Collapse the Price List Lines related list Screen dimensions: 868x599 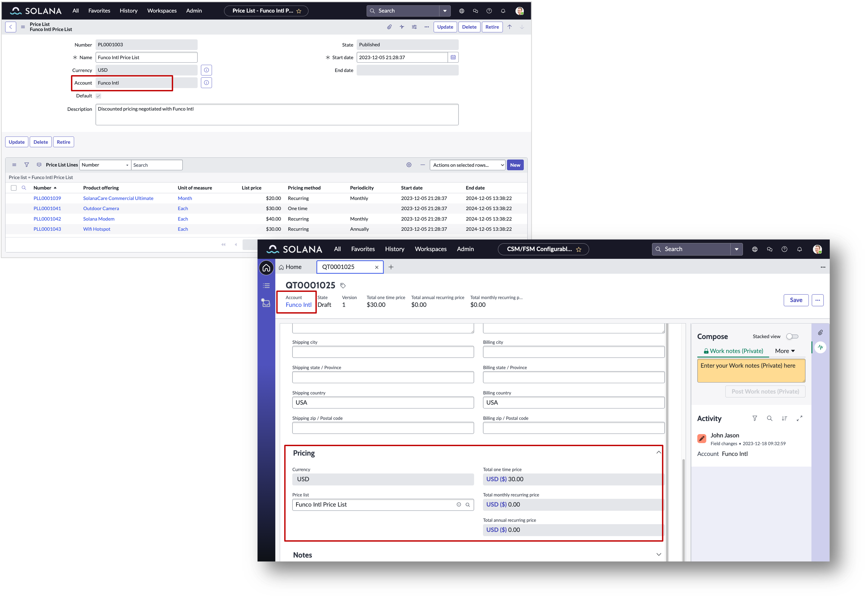point(422,165)
